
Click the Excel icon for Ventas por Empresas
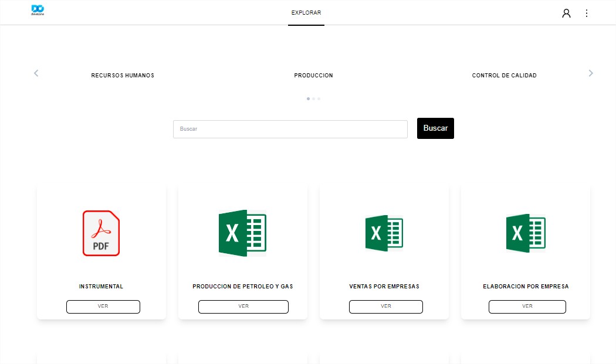coord(384,233)
